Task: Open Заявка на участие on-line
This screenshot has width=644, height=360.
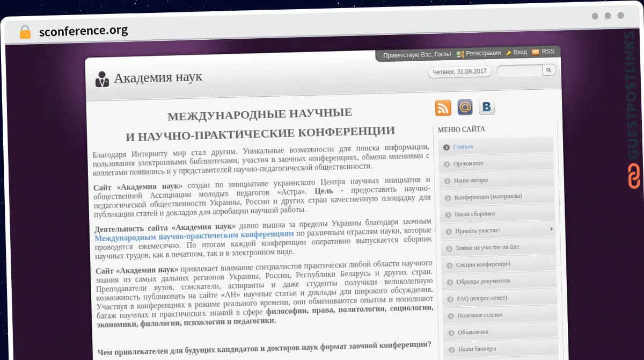Action: [x=487, y=247]
